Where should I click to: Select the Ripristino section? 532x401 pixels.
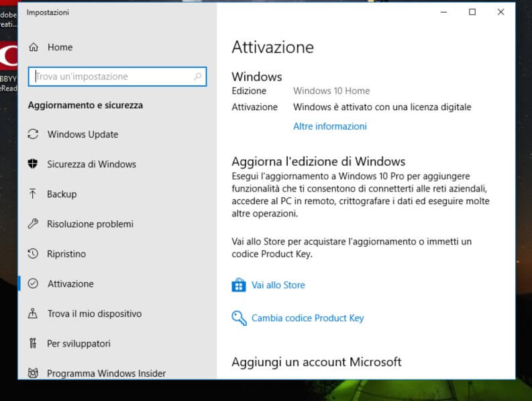66,254
